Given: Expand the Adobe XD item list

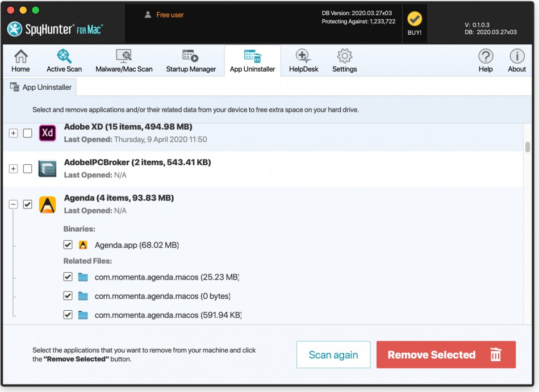Looking at the screenshot, I should pos(14,134).
